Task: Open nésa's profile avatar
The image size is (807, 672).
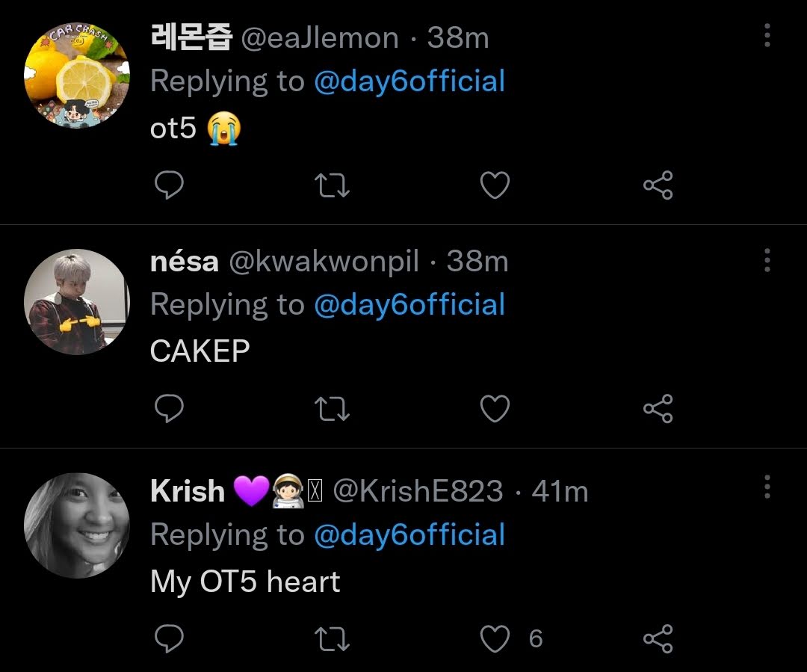Action: click(x=77, y=302)
